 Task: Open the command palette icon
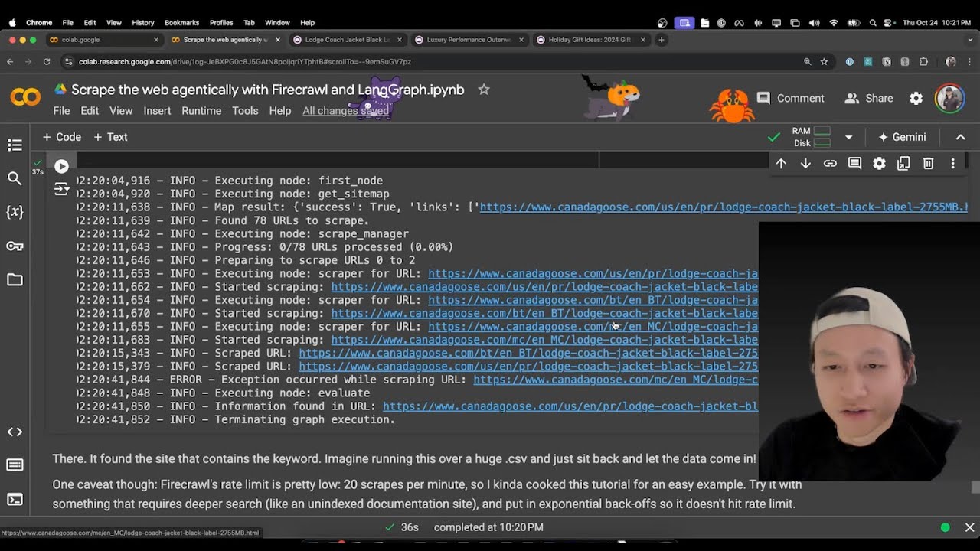15,465
